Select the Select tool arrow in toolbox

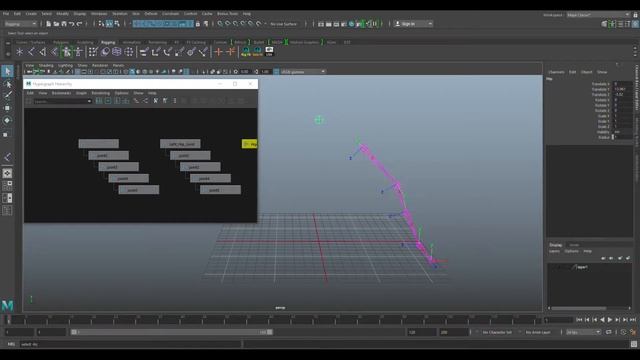tap(7, 71)
